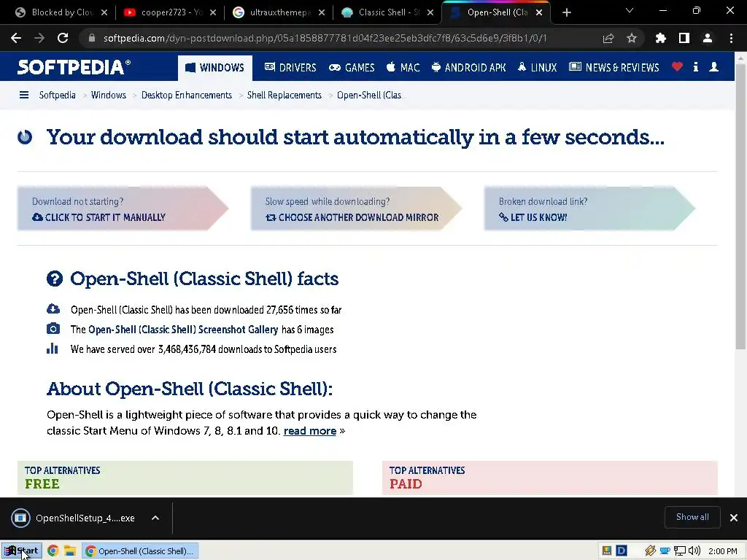Click the info 'i' icon in header
747x560 pixels.
point(695,67)
